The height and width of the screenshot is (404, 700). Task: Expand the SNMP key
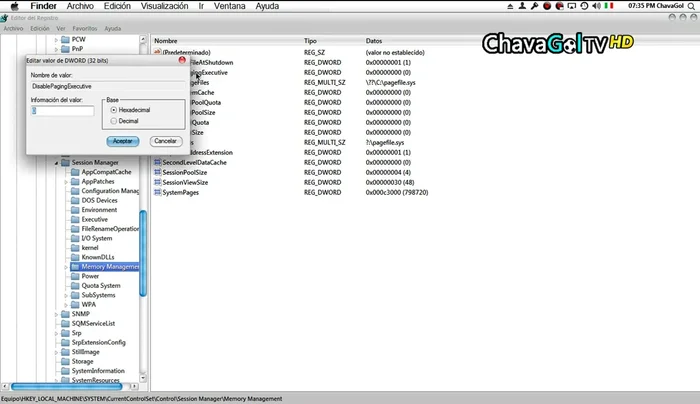[56, 314]
